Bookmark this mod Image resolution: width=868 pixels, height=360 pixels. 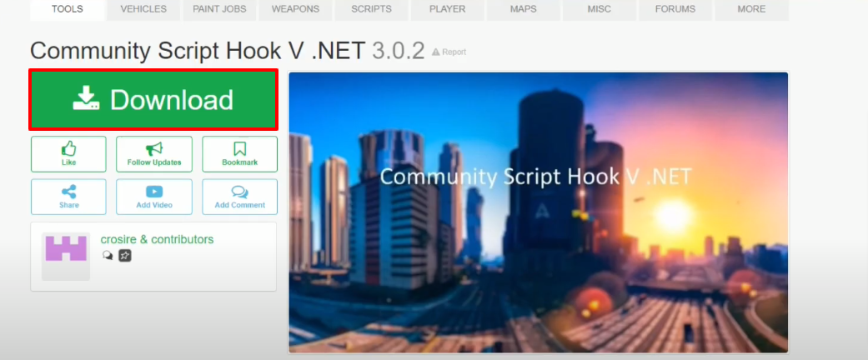coord(239,154)
